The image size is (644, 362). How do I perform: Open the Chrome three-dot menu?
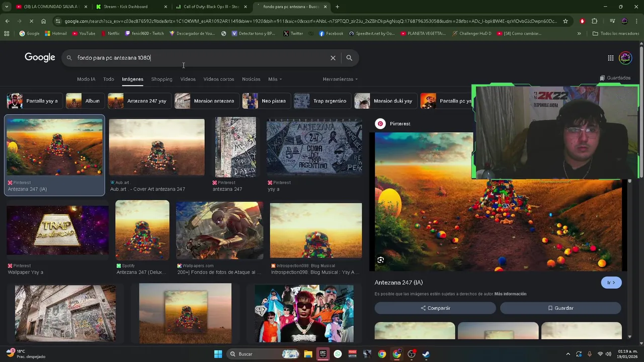point(636,21)
